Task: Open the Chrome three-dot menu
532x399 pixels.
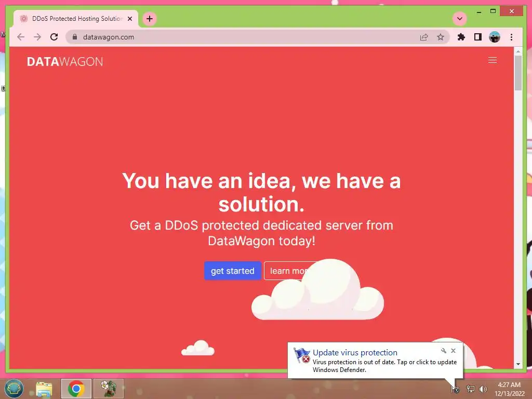Action: coord(511,37)
